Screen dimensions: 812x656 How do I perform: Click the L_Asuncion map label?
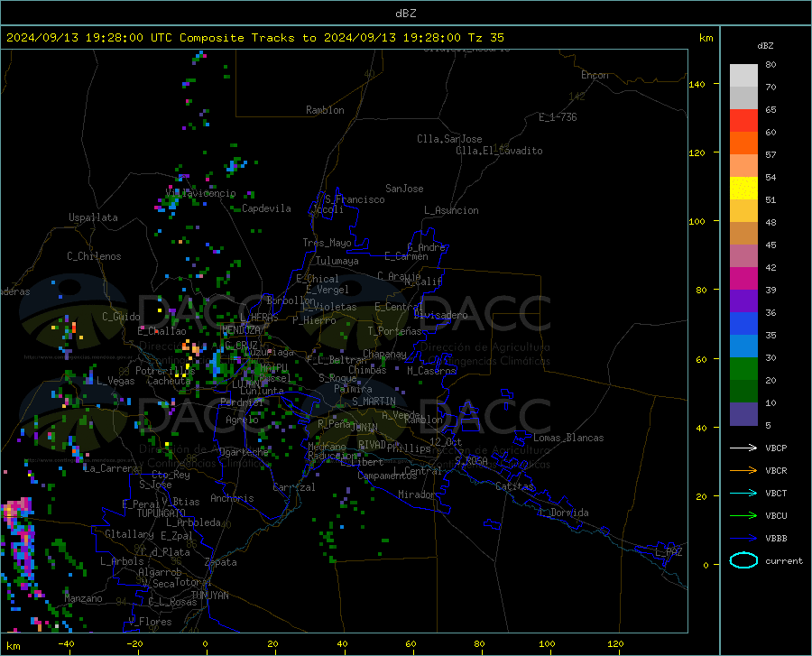[451, 210]
